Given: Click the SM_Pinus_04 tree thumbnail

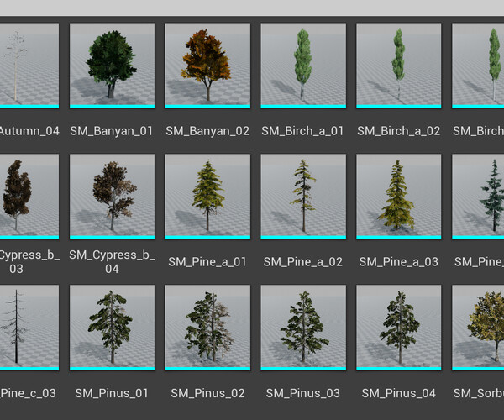Looking at the screenshot, I should 398,328.
